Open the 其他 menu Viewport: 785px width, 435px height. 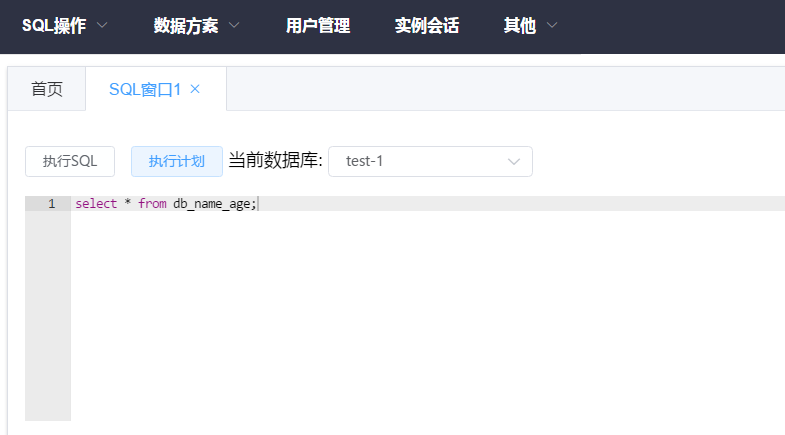pos(520,26)
